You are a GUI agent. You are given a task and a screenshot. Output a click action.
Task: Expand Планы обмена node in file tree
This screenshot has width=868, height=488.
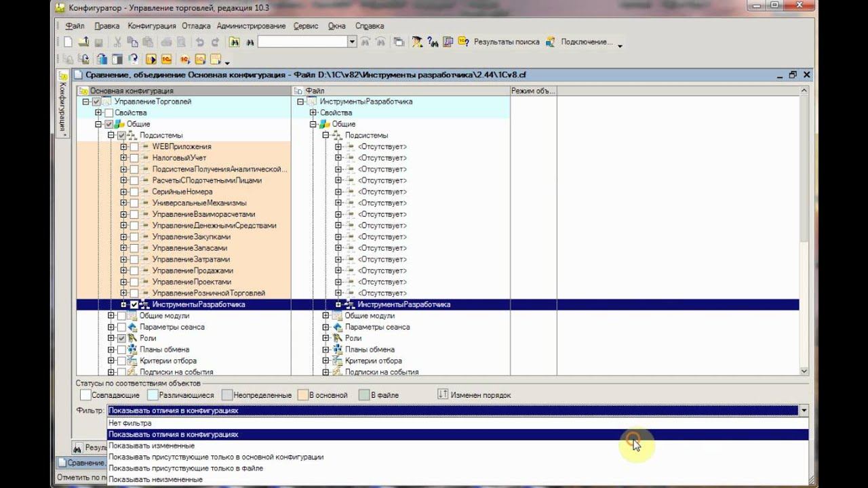tap(325, 350)
